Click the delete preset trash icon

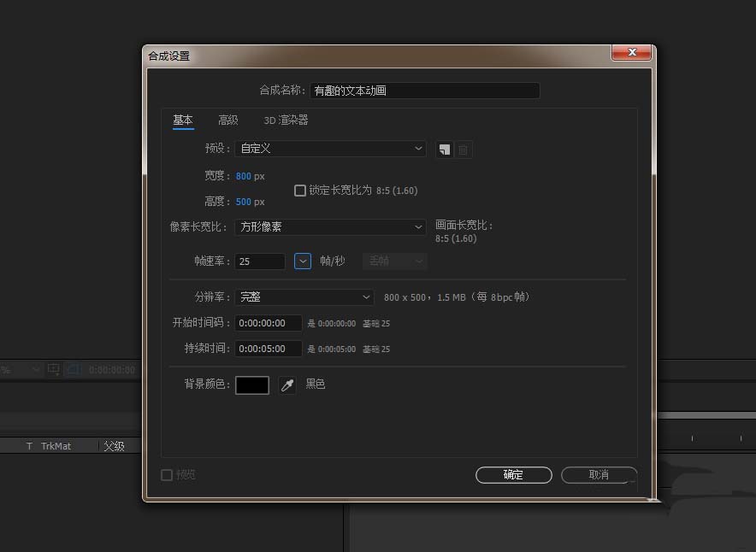[x=463, y=149]
